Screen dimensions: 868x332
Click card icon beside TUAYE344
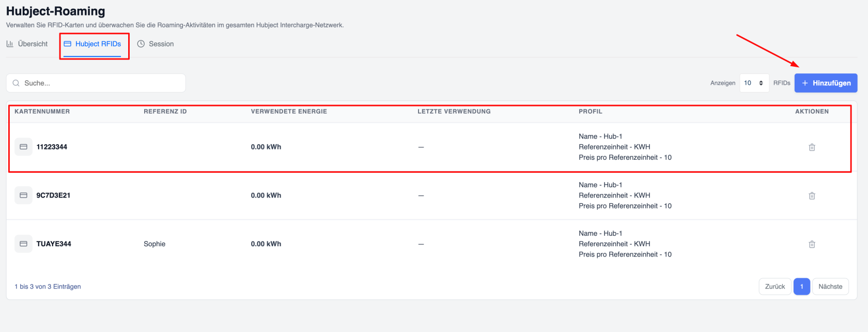coord(23,244)
